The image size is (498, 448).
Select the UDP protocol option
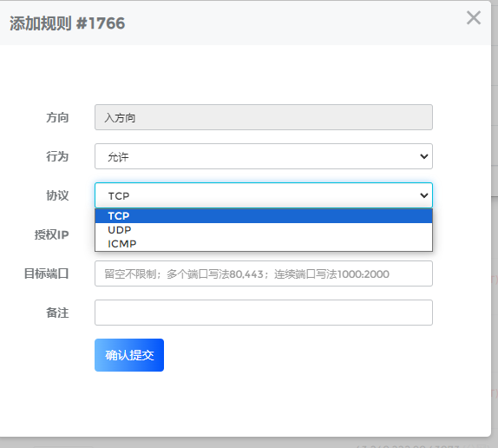[x=264, y=230]
